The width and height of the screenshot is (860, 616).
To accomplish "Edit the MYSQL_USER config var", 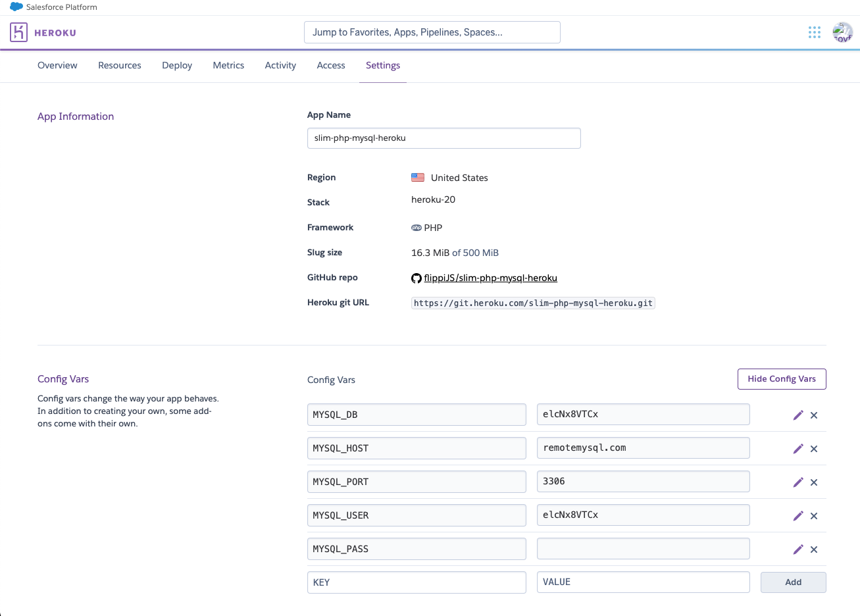I will pyautogui.click(x=798, y=516).
